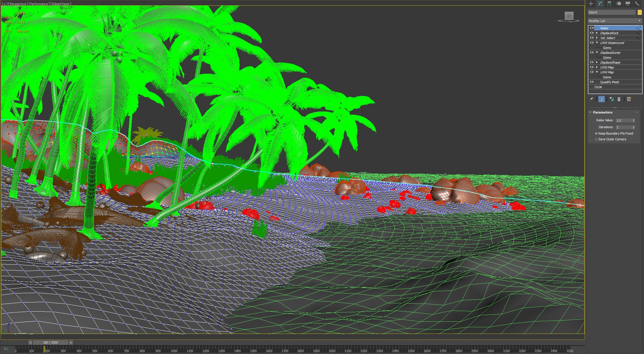Disable UVW WaterLevel modifier via eye
The height and width of the screenshot is (354, 644).
592,43
